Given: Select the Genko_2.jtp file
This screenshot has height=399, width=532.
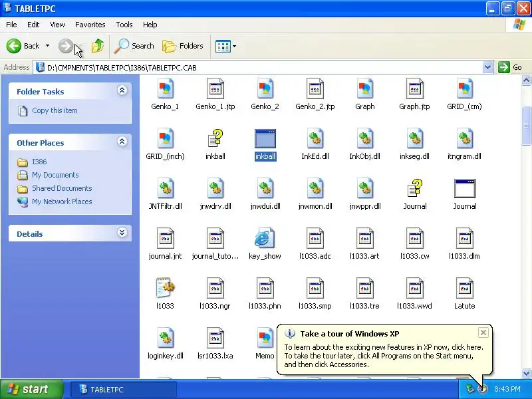Looking at the screenshot, I should point(315,94).
